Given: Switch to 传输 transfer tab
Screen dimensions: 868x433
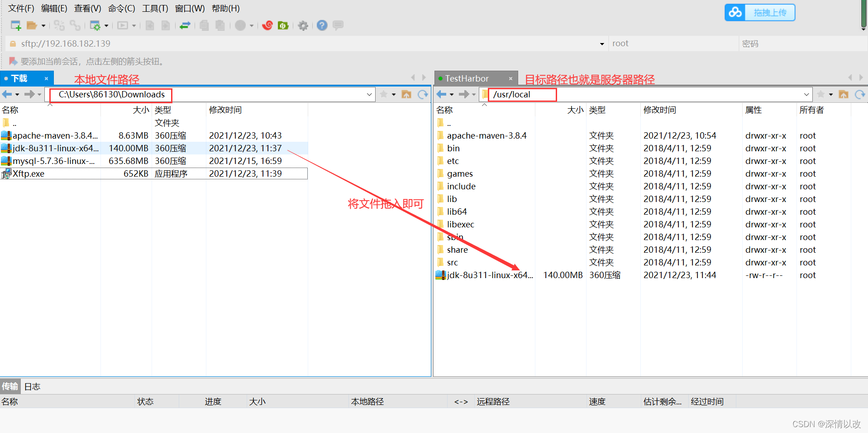Looking at the screenshot, I should [x=10, y=386].
